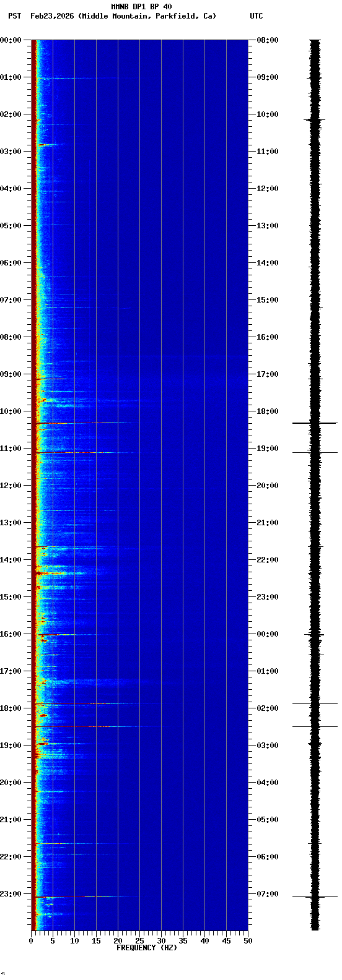
Task: Select the date text "Feb23,2026"
Action: point(52,16)
